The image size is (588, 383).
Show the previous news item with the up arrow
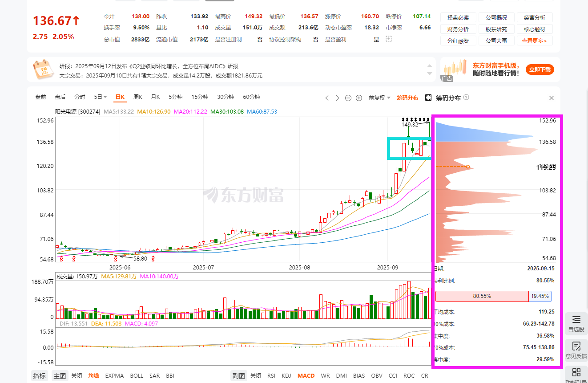tap(430, 65)
